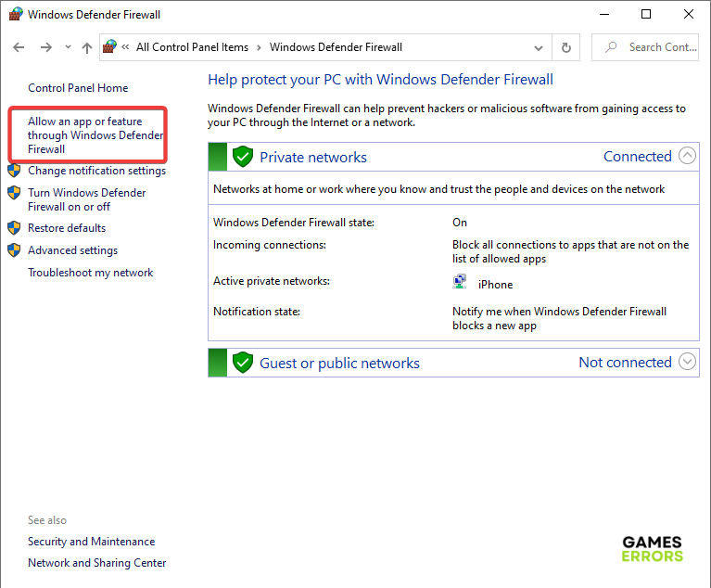Click the Up to parent folder arrow

pos(87,47)
